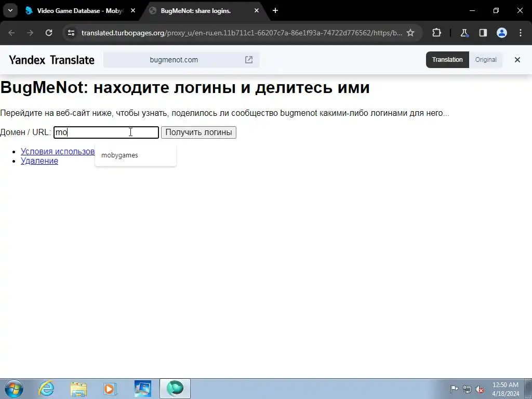Close the Yandex Translate bar
The height and width of the screenshot is (399, 532).
click(x=517, y=60)
